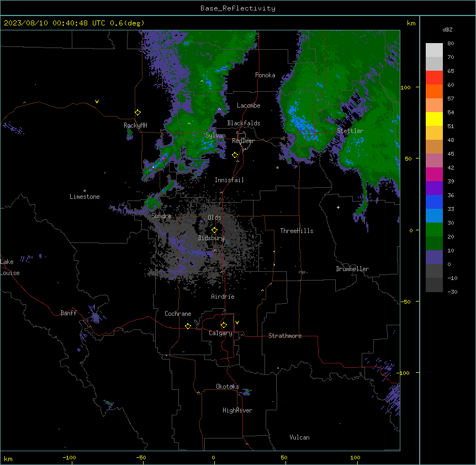This screenshot has height=465, width=476.
Task: Click the Sundre label
Action: click(x=161, y=216)
